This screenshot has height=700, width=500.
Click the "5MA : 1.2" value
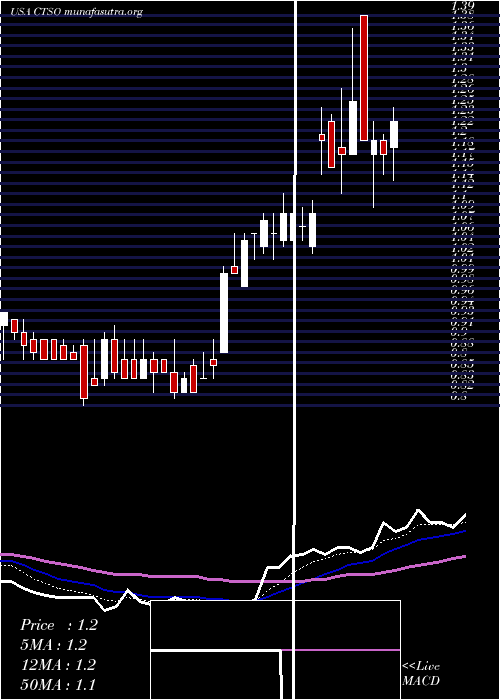(x=53, y=645)
